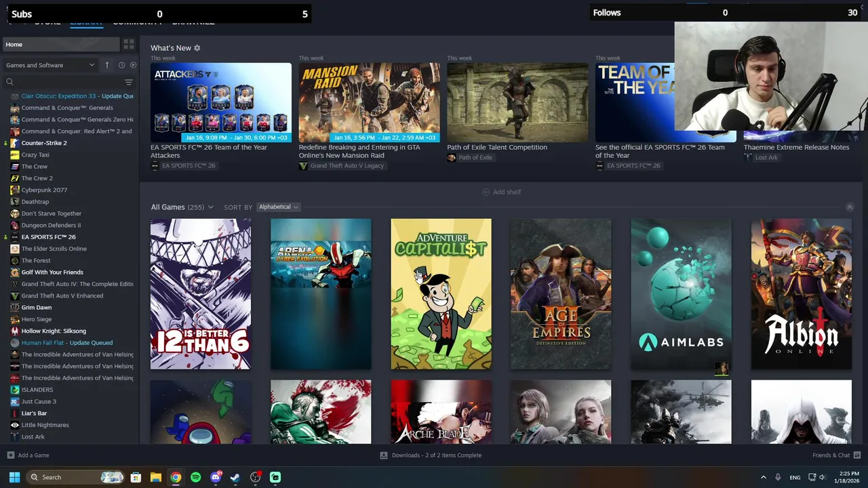Open the advanced filter options icon
The height and width of the screenshot is (488, 868).
click(129, 82)
